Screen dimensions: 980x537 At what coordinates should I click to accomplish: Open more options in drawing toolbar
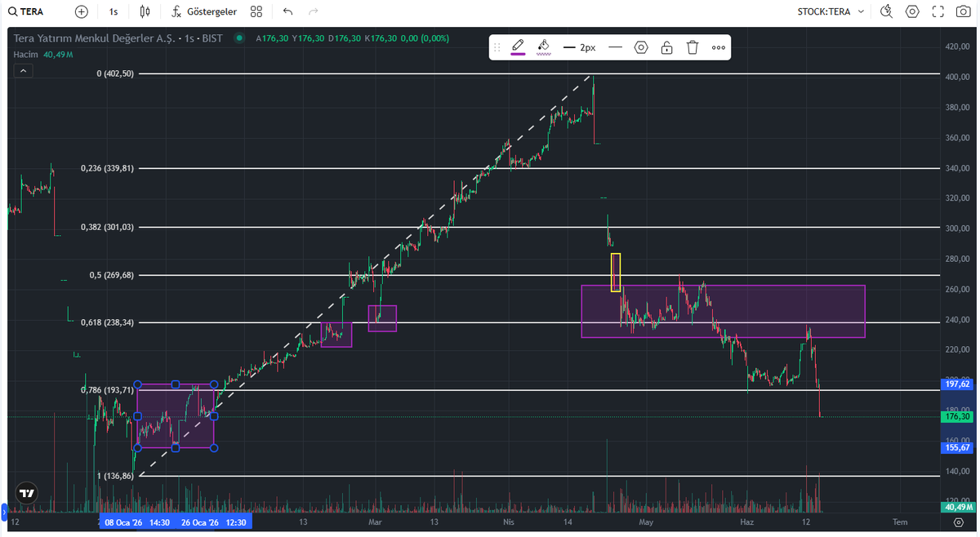(x=719, y=47)
